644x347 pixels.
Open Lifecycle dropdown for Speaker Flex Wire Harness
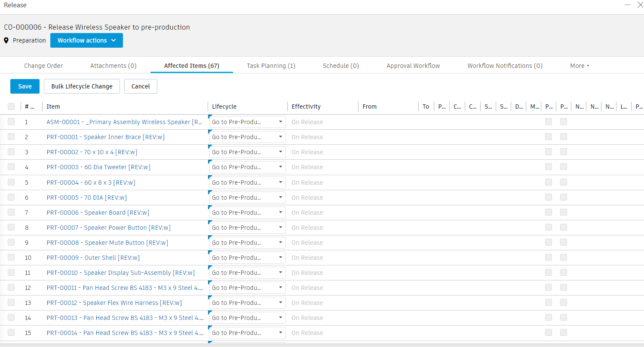pos(247,303)
